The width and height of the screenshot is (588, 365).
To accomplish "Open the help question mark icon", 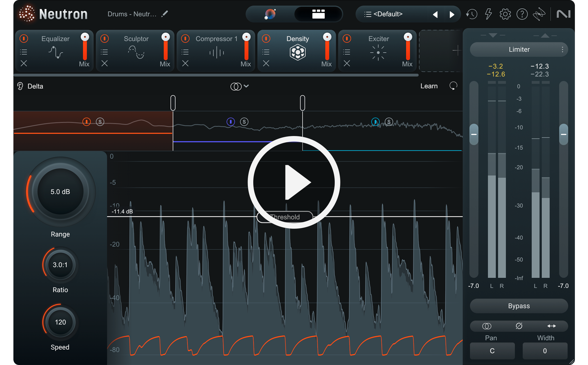I will tap(522, 14).
